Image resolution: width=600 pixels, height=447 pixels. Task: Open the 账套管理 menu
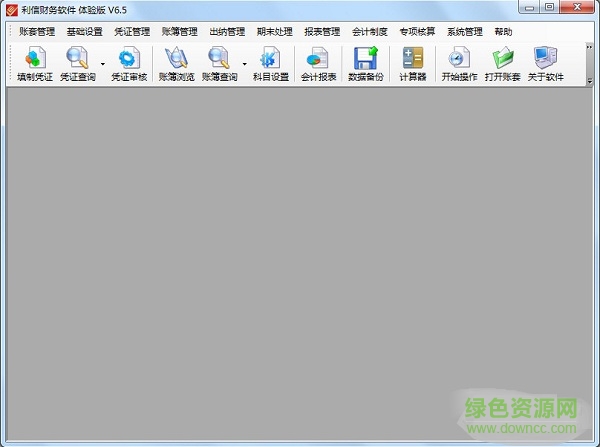click(x=37, y=32)
